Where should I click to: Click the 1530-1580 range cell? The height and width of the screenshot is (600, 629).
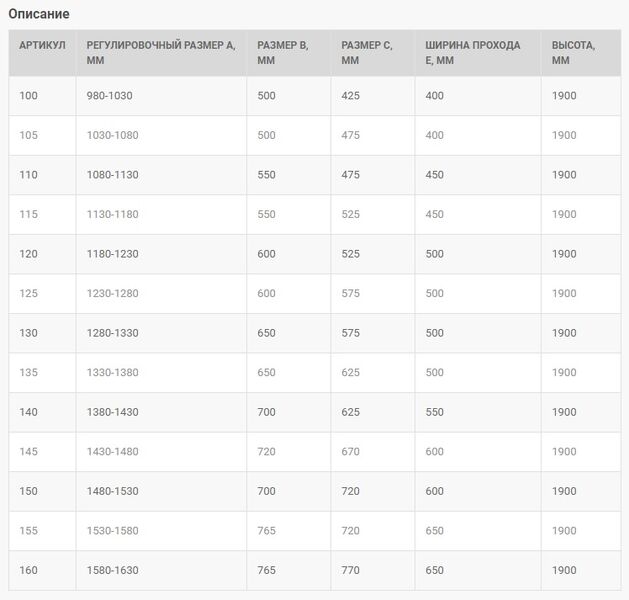pyautogui.click(x=113, y=531)
